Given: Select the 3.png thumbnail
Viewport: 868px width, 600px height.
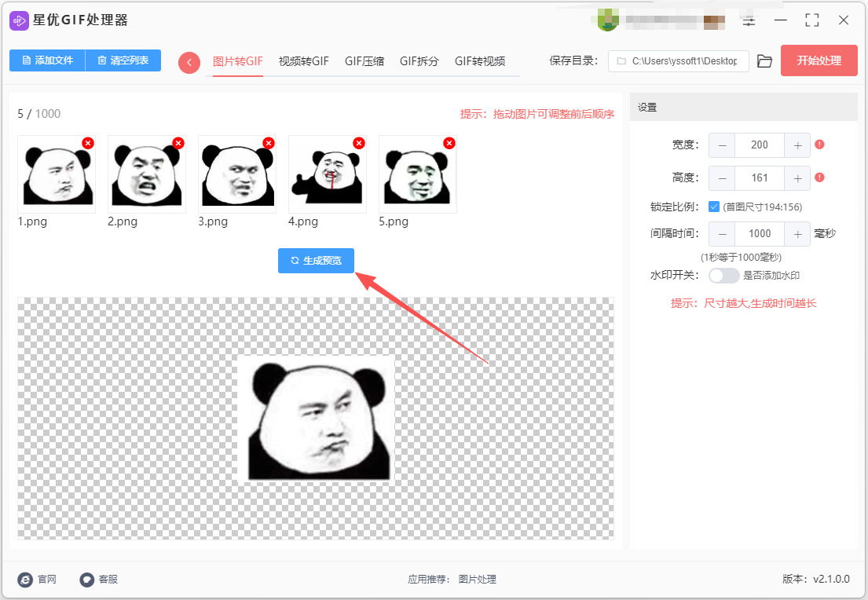Looking at the screenshot, I should (x=237, y=174).
